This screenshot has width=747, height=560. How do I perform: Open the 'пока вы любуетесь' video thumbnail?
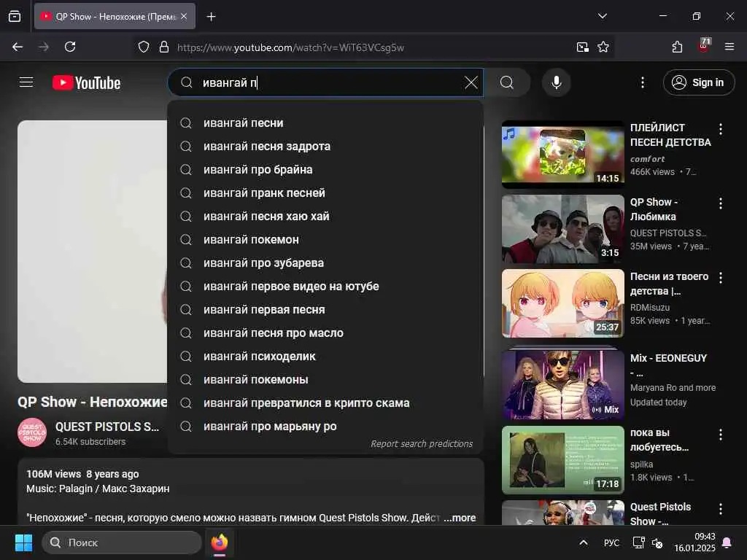[x=562, y=460]
